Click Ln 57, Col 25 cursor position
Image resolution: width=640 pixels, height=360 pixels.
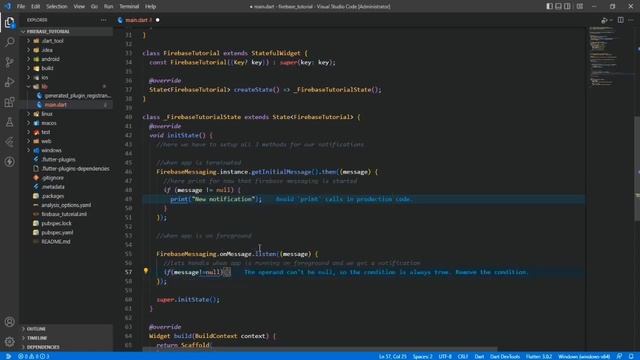pos(393,356)
